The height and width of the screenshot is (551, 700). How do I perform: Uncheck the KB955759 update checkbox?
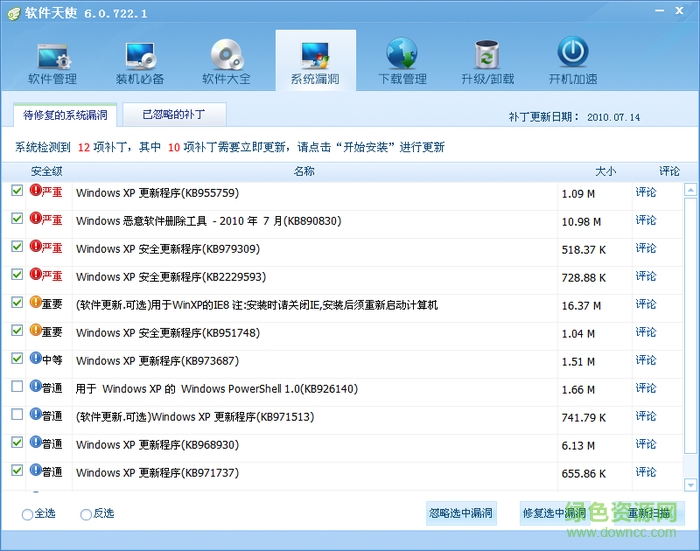[x=17, y=191]
